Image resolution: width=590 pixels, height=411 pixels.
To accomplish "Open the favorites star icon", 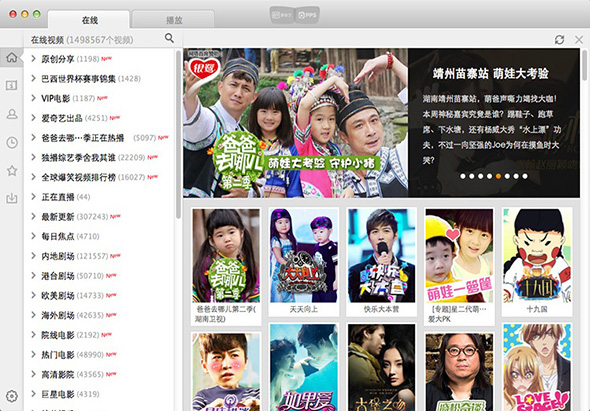I will tap(12, 170).
